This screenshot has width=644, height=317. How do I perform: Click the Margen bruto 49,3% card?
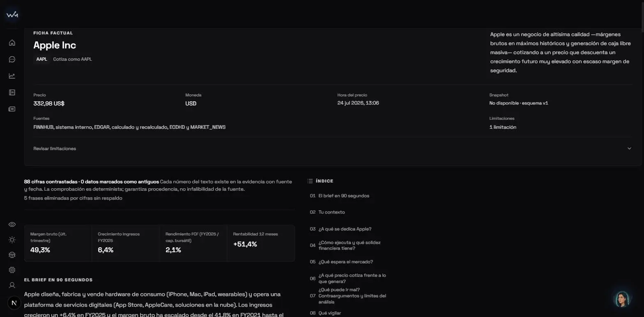click(x=58, y=243)
